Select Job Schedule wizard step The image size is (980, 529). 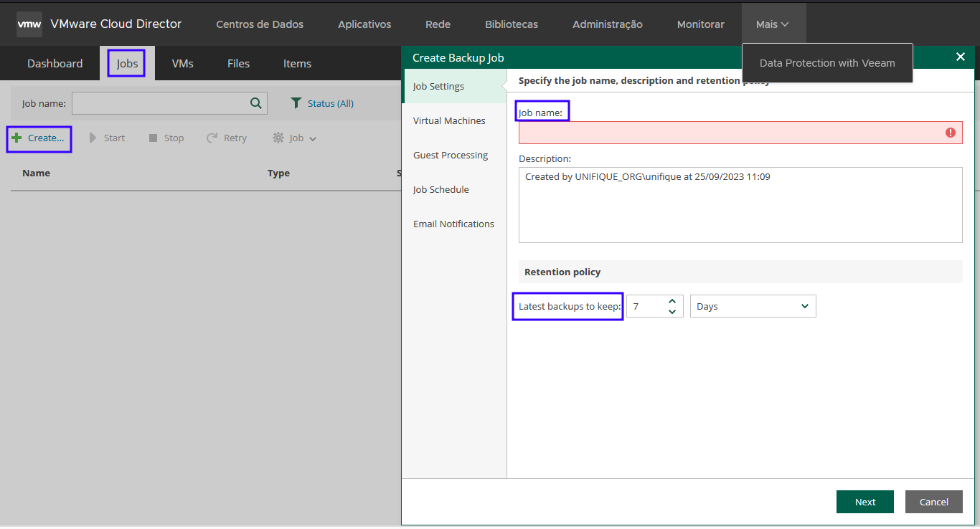454,189
